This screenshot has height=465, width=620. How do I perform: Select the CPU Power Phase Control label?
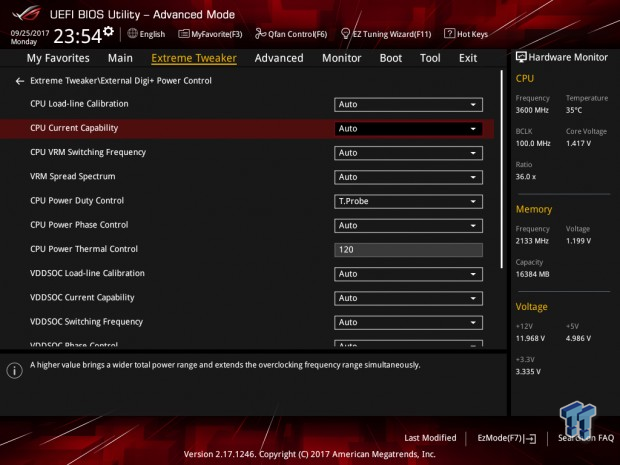(x=79, y=225)
